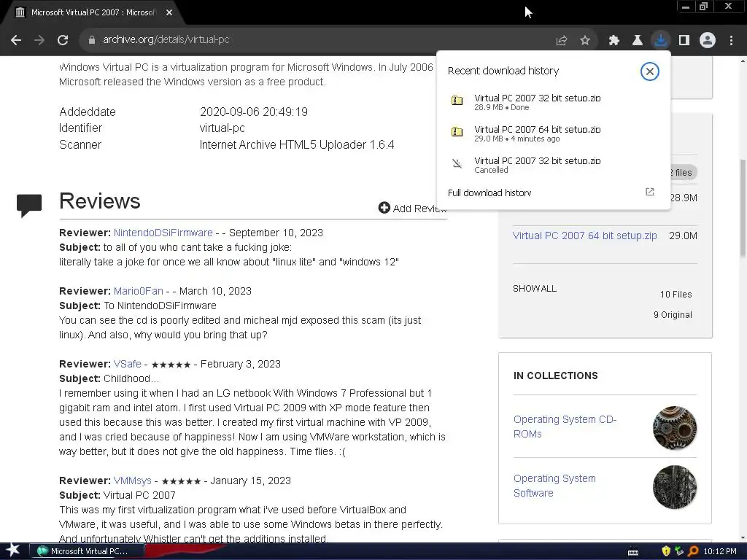This screenshot has height=560, width=747.
Task: Click the keyboard icon in the taskbar
Action: [x=633, y=553]
